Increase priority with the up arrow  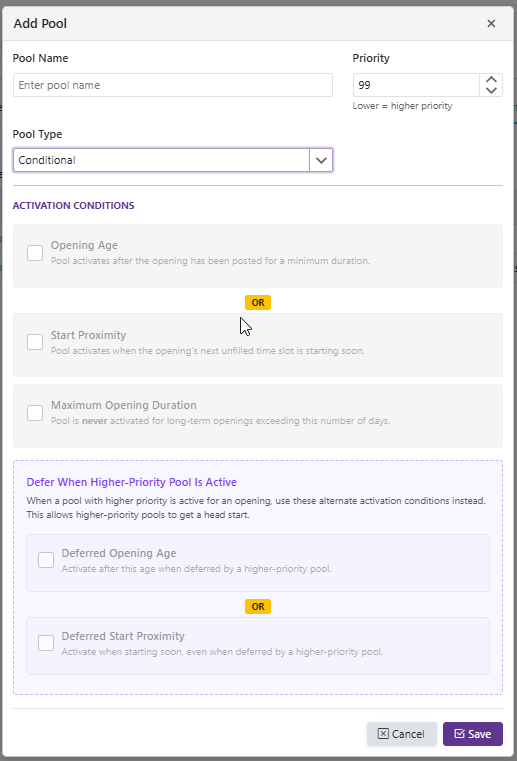[x=491, y=80]
